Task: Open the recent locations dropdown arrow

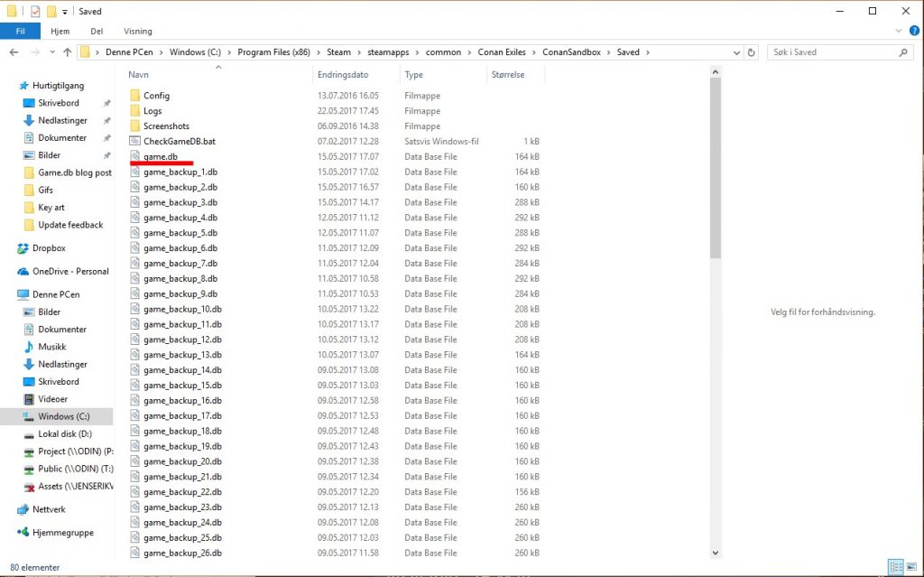Action: pos(51,52)
